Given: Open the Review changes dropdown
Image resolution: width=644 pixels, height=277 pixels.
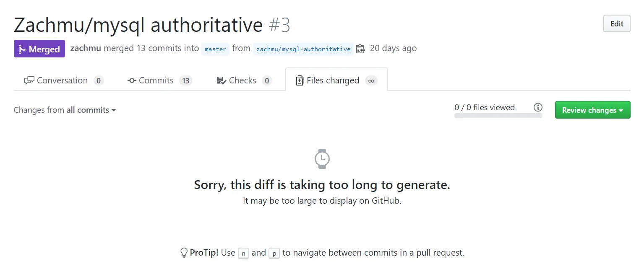Looking at the screenshot, I should pyautogui.click(x=592, y=110).
